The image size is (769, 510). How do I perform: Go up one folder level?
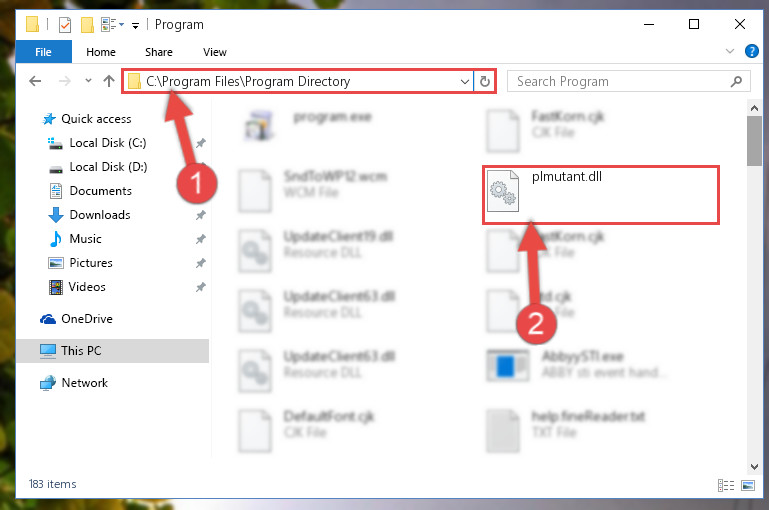(109, 81)
